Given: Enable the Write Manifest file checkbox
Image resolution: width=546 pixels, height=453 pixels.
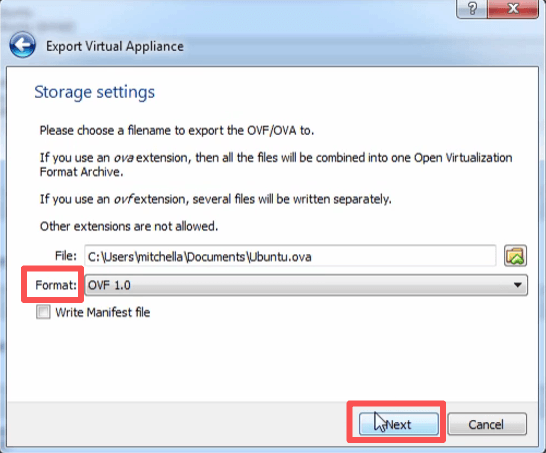Looking at the screenshot, I should [x=43, y=312].
